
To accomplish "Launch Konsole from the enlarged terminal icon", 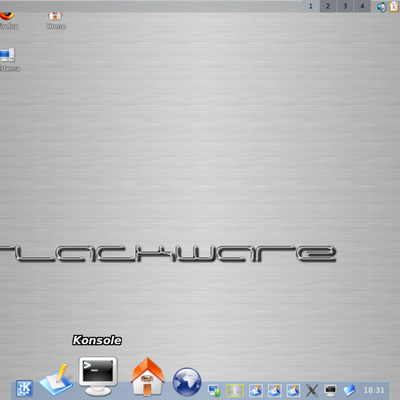I will point(98,376).
